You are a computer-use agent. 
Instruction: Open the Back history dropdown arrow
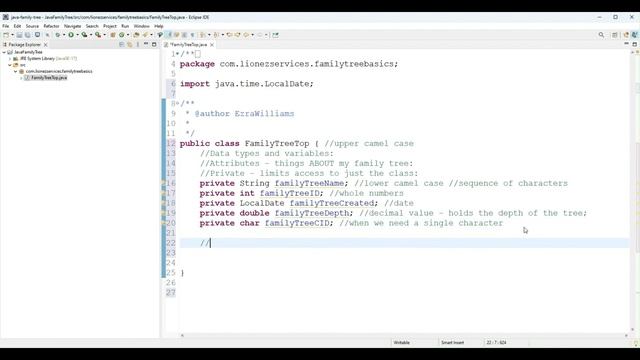253,35
